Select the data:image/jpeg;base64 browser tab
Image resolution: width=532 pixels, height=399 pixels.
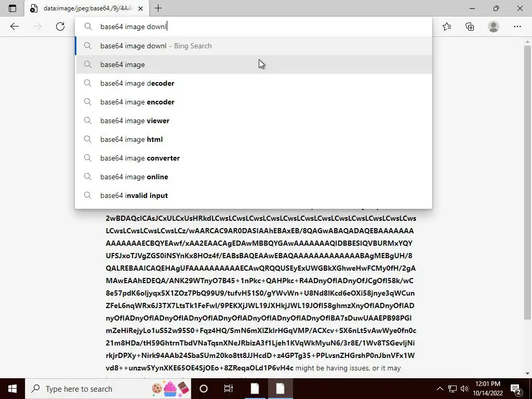tap(87, 8)
